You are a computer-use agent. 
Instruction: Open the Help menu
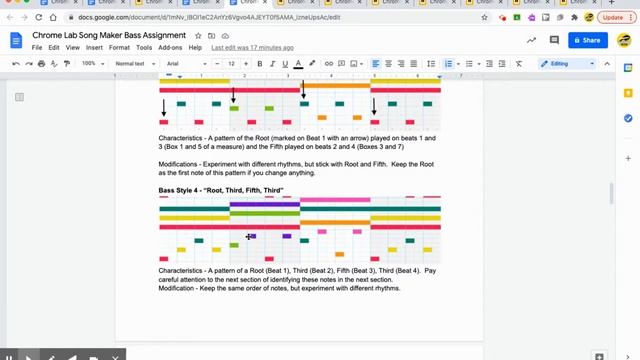coord(195,48)
